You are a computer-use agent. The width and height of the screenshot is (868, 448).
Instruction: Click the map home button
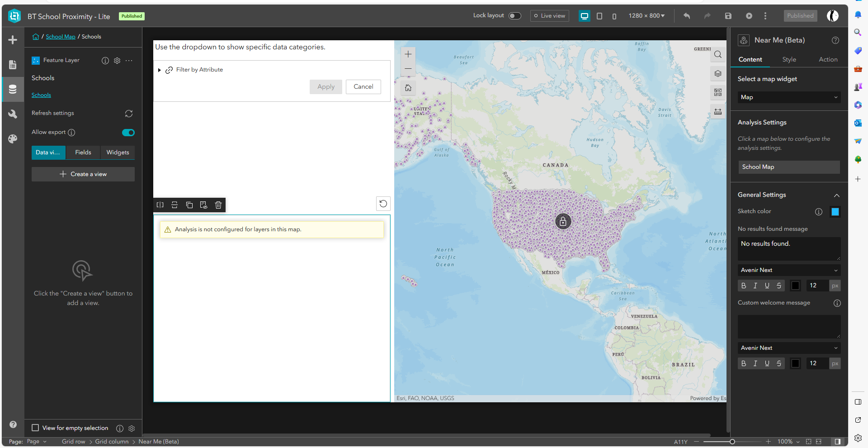pyautogui.click(x=408, y=88)
